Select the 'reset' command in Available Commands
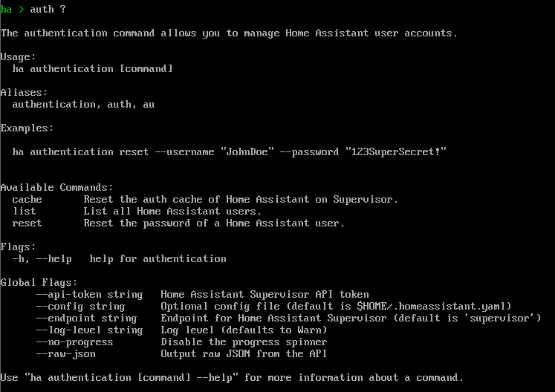555x392 pixels. (x=27, y=223)
